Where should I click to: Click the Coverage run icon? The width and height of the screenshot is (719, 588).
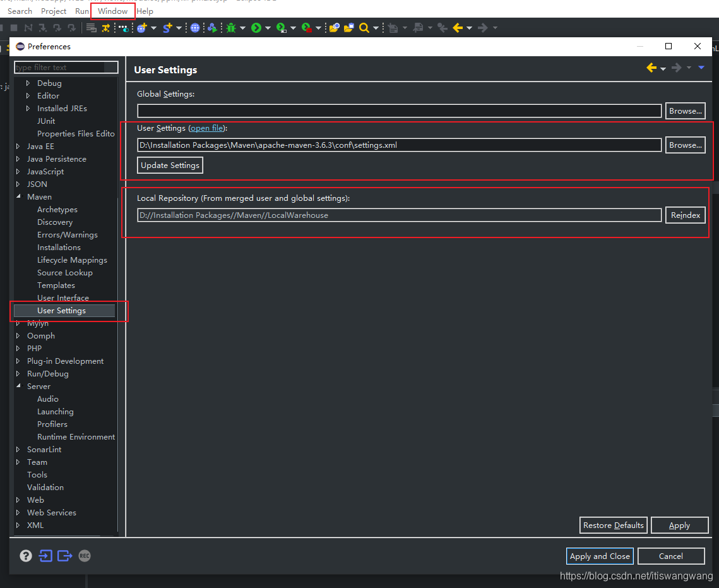pyautogui.click(x=282, y=28)
